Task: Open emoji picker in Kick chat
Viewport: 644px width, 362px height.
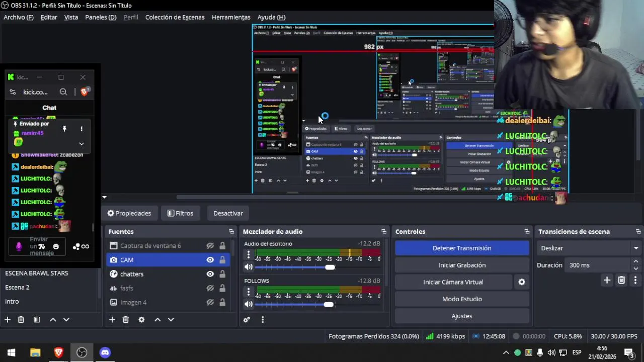Action: pyautogui.click(x=56, y=246)
